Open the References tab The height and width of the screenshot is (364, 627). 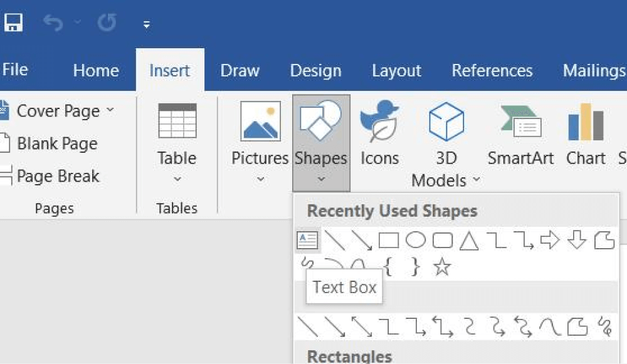click(492, 71)
